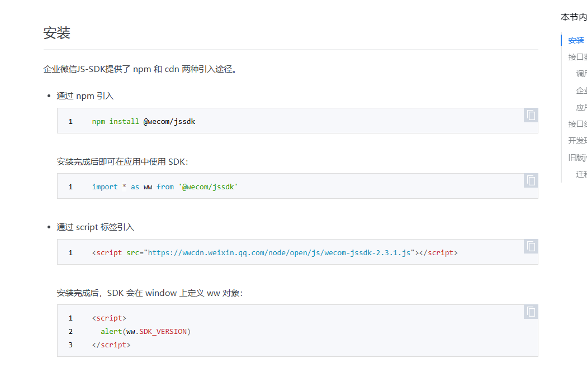Click the 安装 page heading

[x=56, y=33]
